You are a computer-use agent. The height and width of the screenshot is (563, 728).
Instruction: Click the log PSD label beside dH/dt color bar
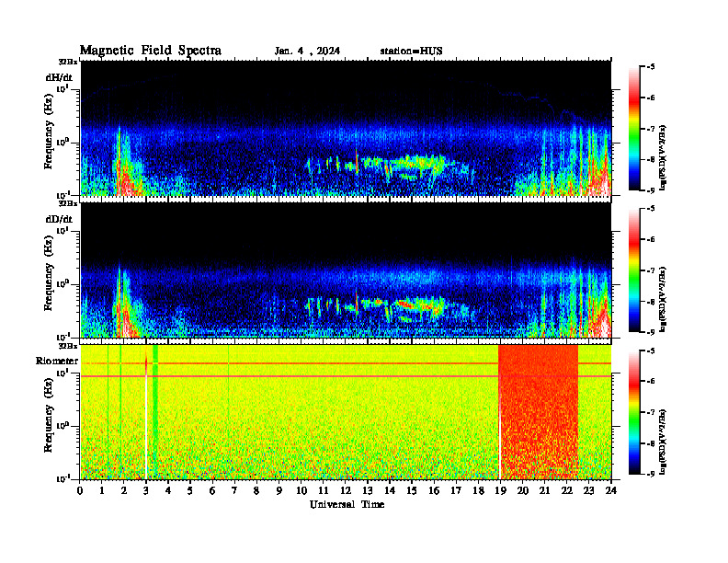click(x=664, y=157)
